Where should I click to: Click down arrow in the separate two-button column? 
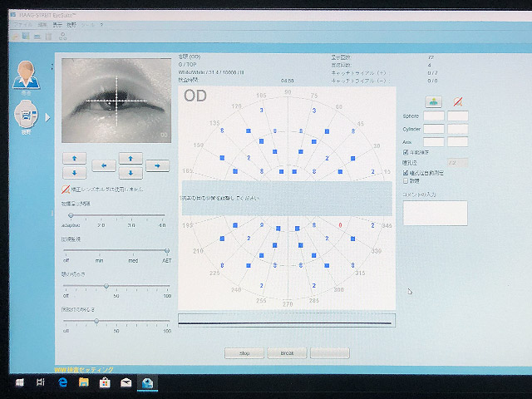74,173
